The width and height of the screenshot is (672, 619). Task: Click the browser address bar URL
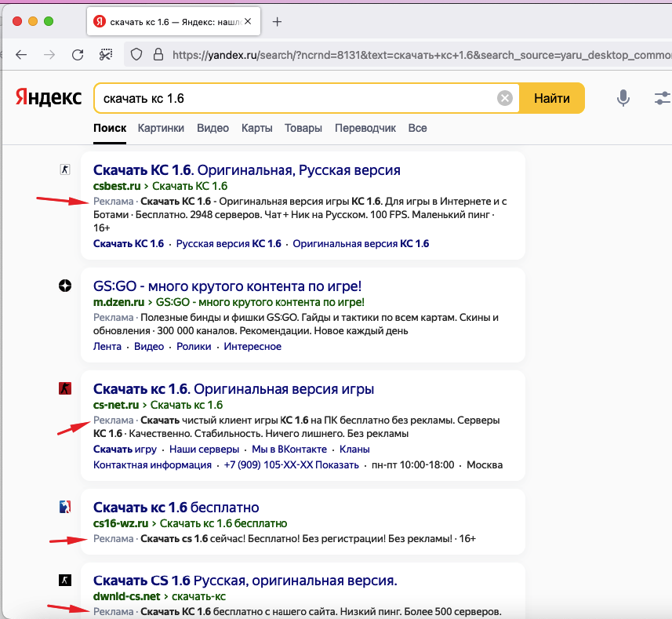[421, 55]
